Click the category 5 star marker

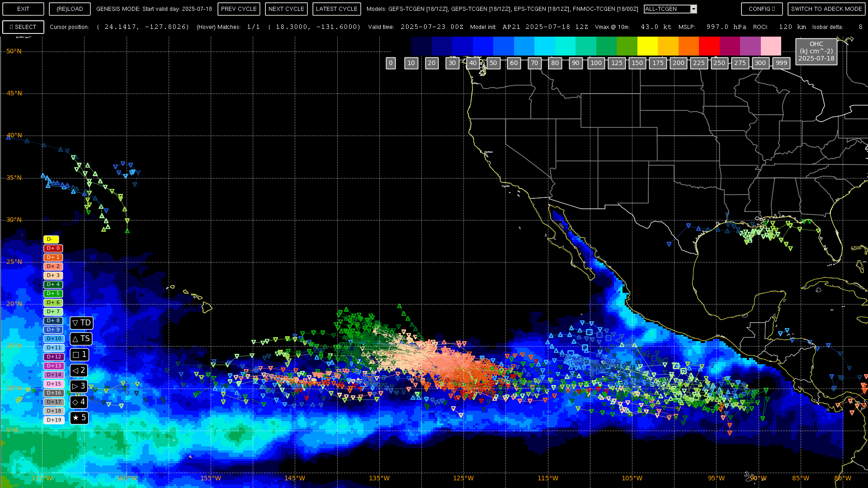click(x=75, y=418)
